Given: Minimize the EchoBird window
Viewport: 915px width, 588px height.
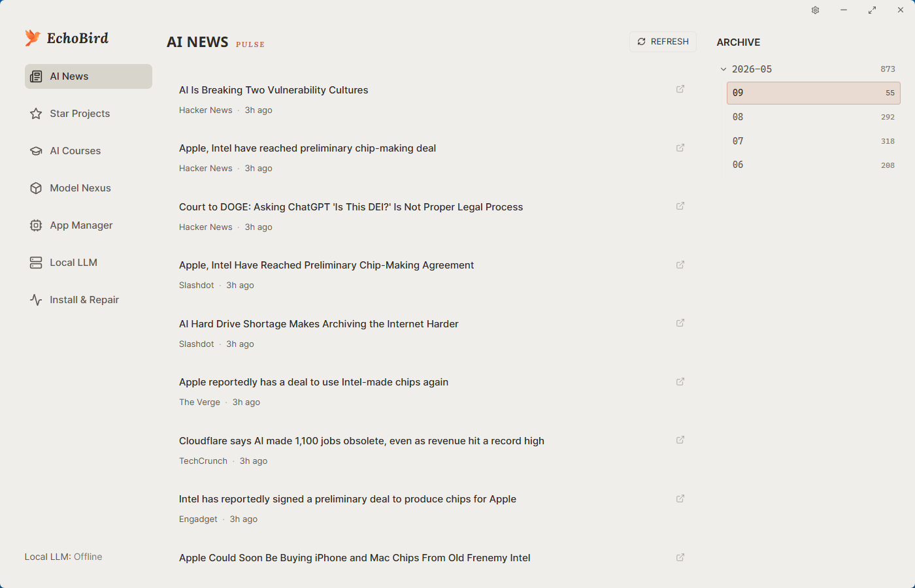Looking at the screenshot, I should (x=844, y=10).
